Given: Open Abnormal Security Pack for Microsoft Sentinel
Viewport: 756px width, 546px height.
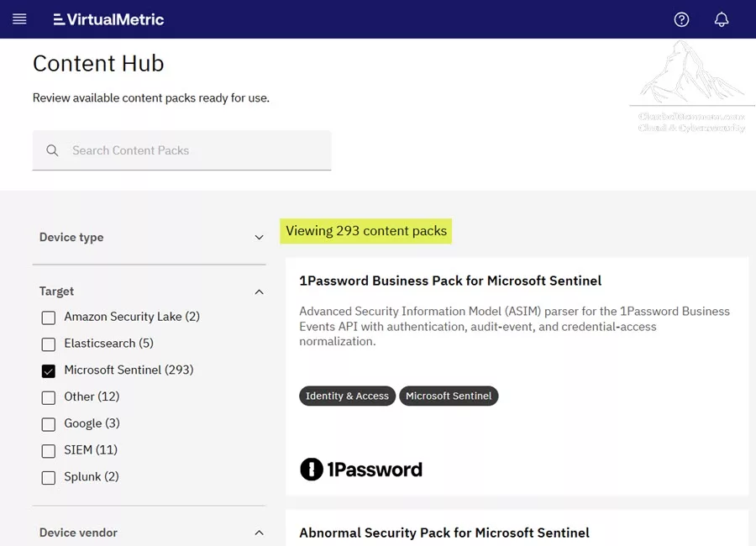Looking at the screenshot, I should tap(444, 533).
